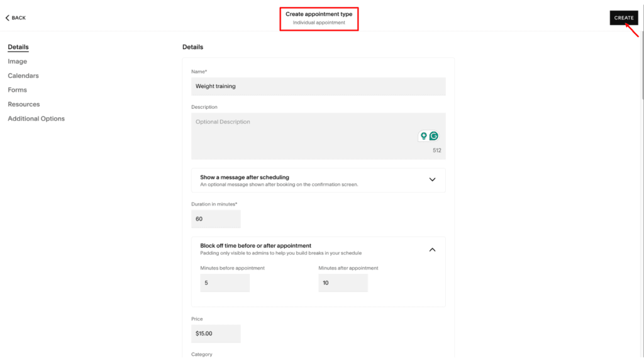Screen dimensions: 644x362
Task: Open Resources from the sidebar
Action: [x=23, y=104]
